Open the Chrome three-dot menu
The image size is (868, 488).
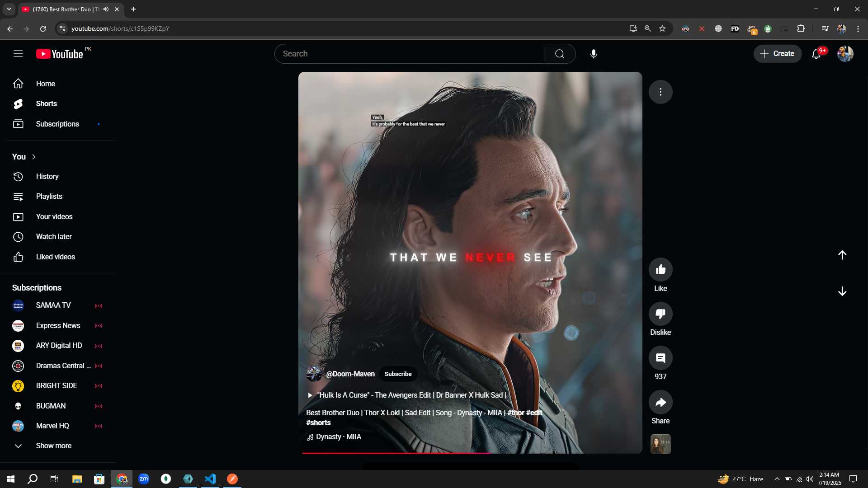click(858, 28)
